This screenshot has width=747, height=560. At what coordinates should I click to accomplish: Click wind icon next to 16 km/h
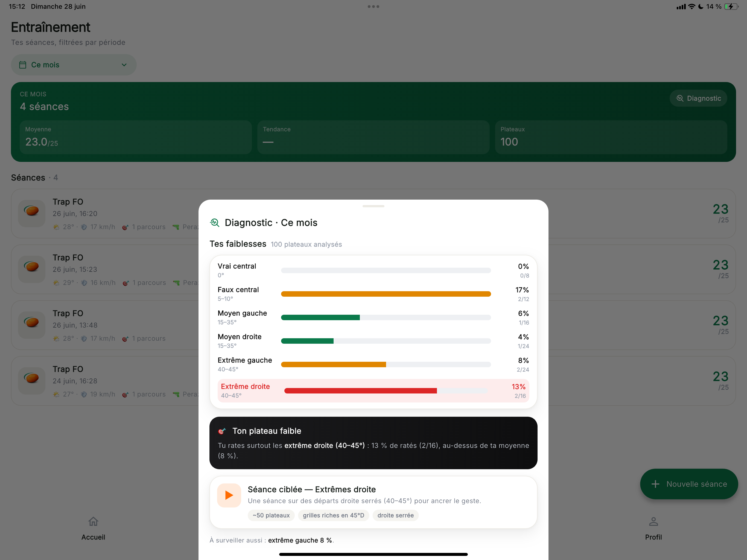click(x=84, y=283)
